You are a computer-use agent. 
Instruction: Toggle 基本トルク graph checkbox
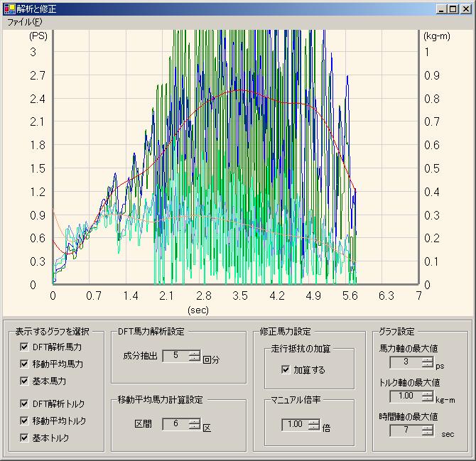click(24, 438)
